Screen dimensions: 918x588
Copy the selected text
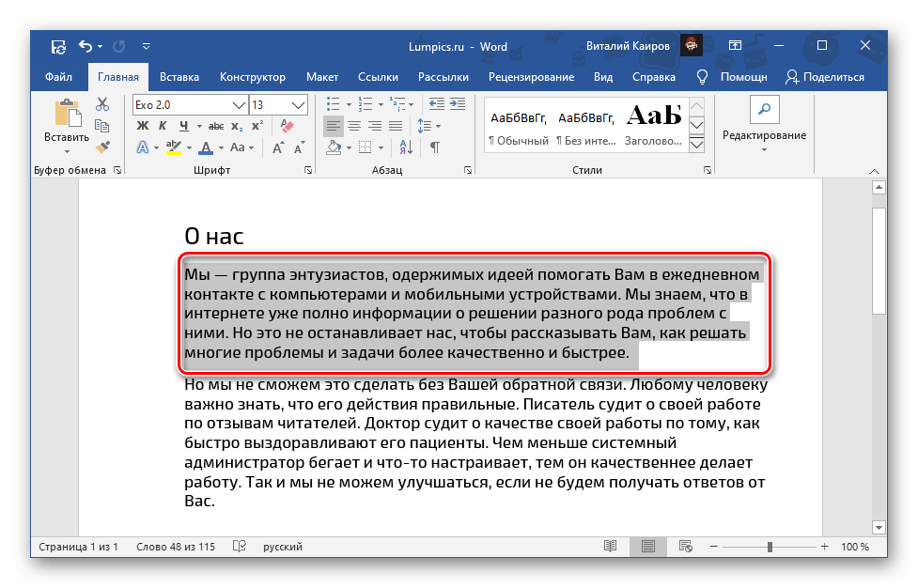click(x=102, y=126)
